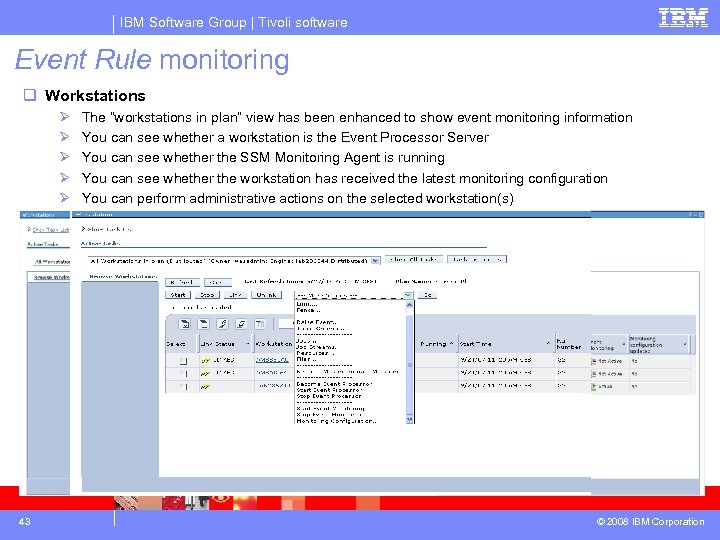
Task: Select Monitoring Configuration... in the list
Action: 336,421
